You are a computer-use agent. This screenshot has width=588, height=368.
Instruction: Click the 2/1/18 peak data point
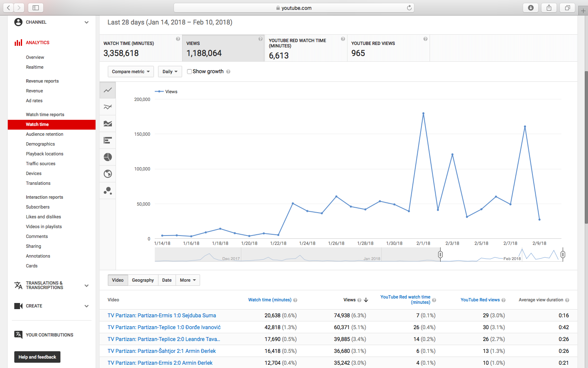coord(423,113)
